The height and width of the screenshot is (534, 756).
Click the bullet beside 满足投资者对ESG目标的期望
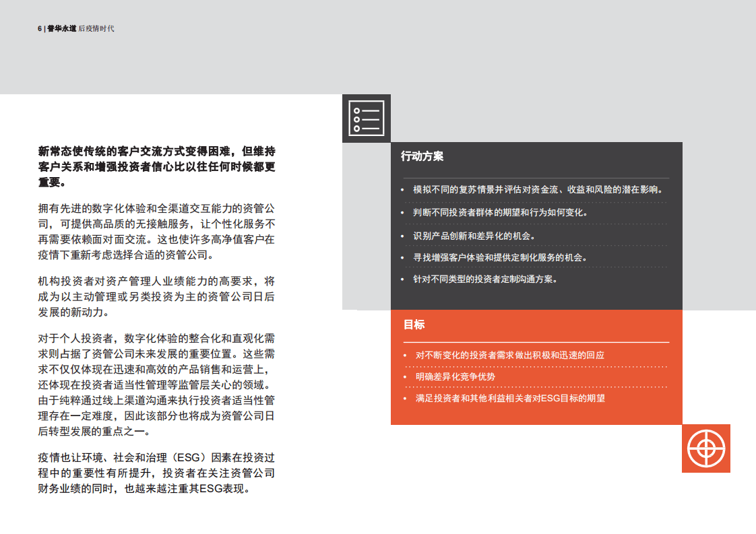click(405, 398)
